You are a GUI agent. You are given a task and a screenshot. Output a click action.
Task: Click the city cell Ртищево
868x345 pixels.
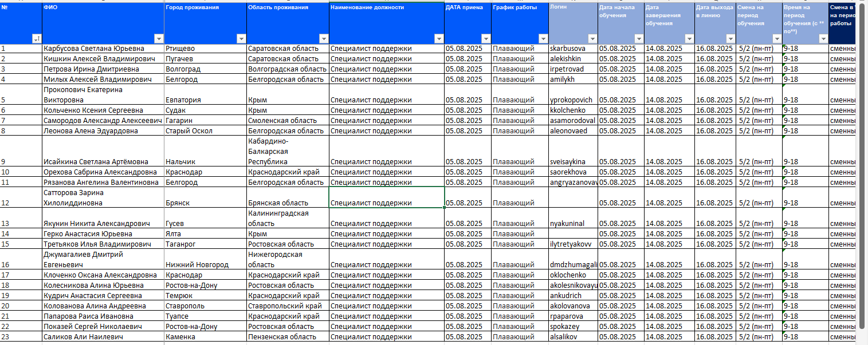(x=205, y=49)
